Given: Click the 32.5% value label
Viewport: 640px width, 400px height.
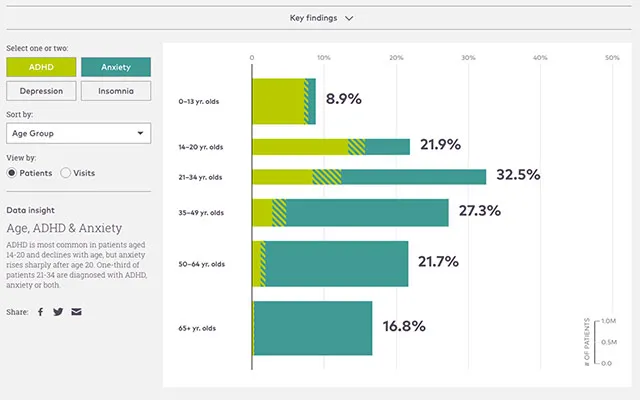Looking at the screenshot, I should (518, 175).
